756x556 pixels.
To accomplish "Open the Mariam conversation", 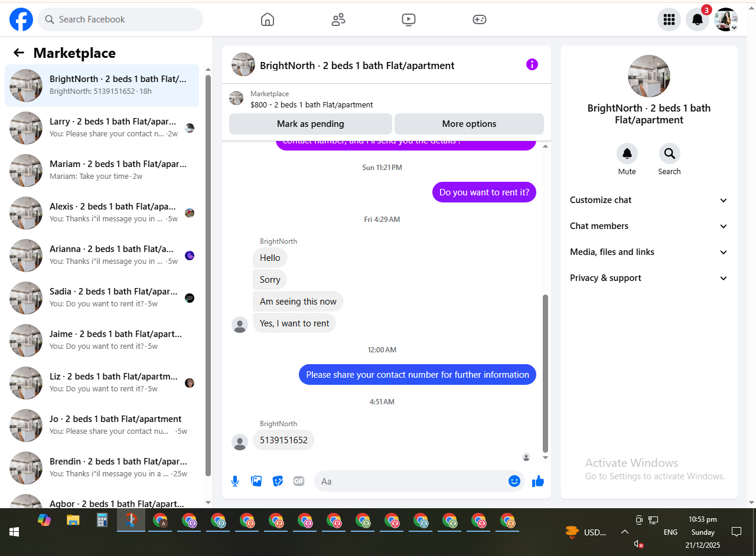I will pos(102,171).
